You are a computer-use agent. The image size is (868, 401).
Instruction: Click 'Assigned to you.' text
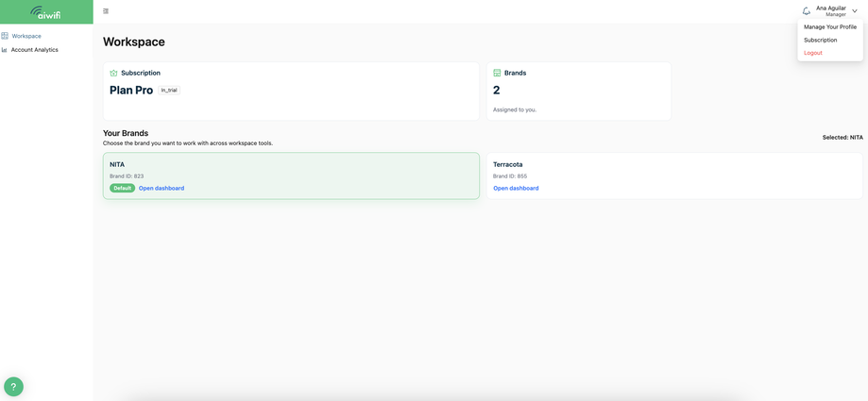[x=515, y=109]
